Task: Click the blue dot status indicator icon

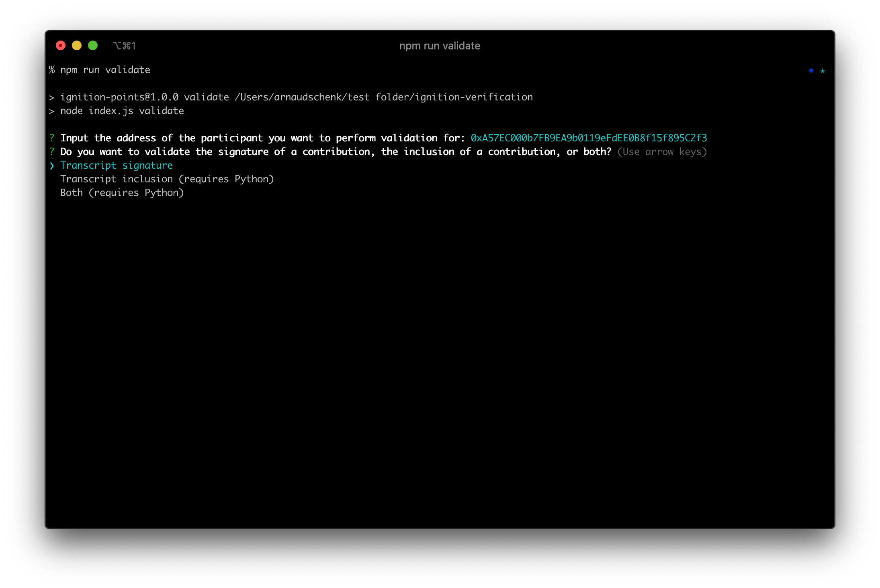Action: [811, 71]
